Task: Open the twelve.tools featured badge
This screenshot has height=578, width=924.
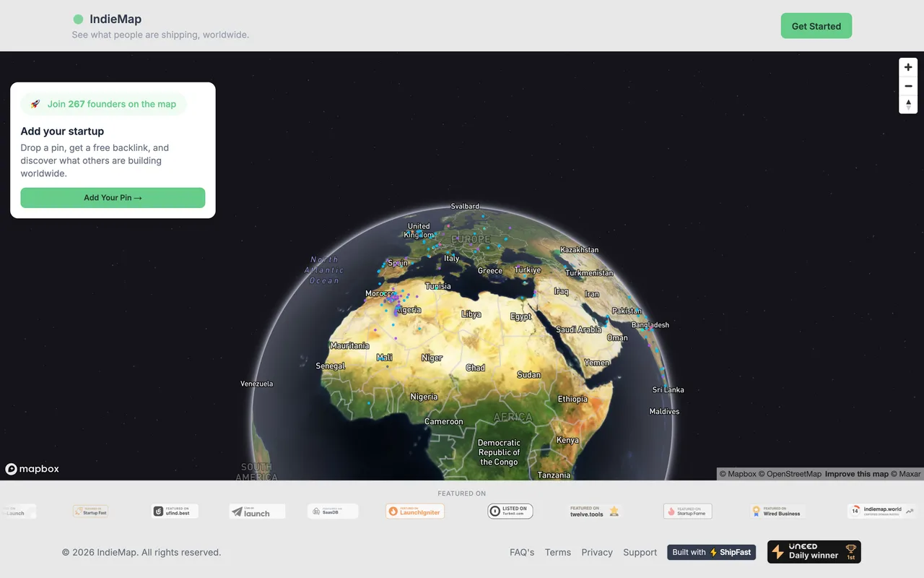Action: 595,511
